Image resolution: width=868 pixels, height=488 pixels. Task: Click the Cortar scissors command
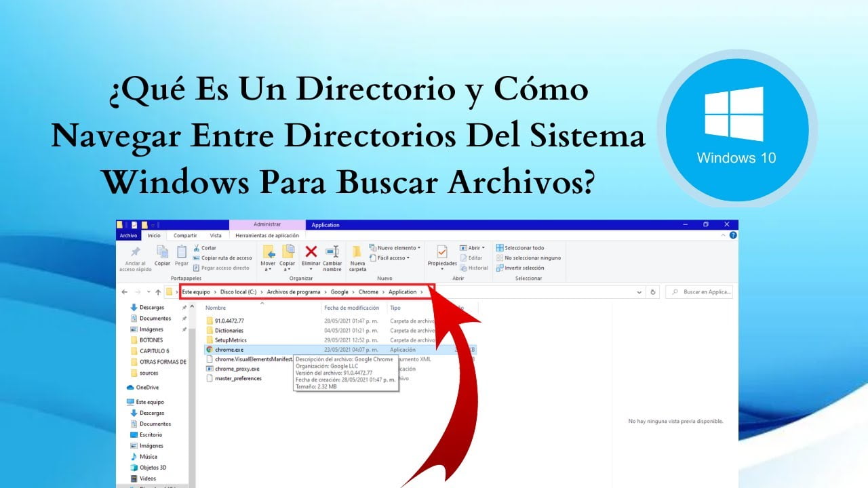tap(204, 248)
